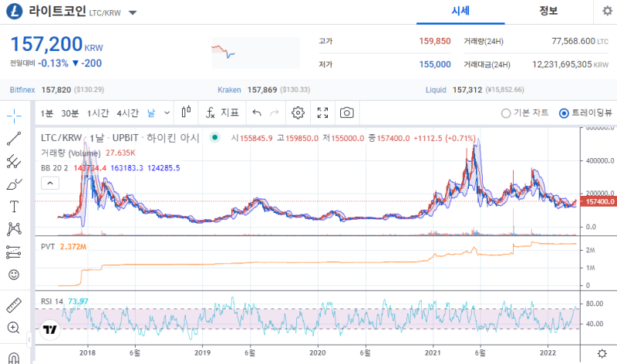Image resolution: width=617 pixels, height=364 pixels.
Task: Select the brush drawing tool
Action: click(x=14, y=184)
